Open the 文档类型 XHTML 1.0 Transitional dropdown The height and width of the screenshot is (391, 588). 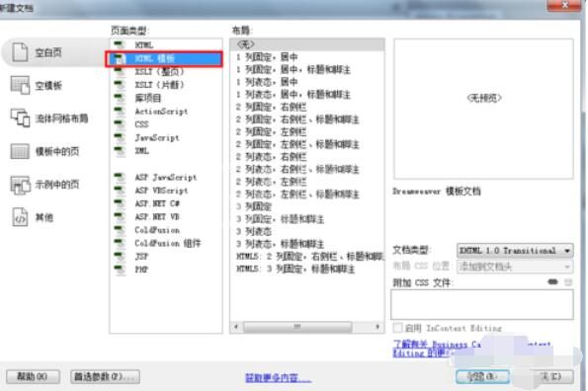[x=515, y=250]
